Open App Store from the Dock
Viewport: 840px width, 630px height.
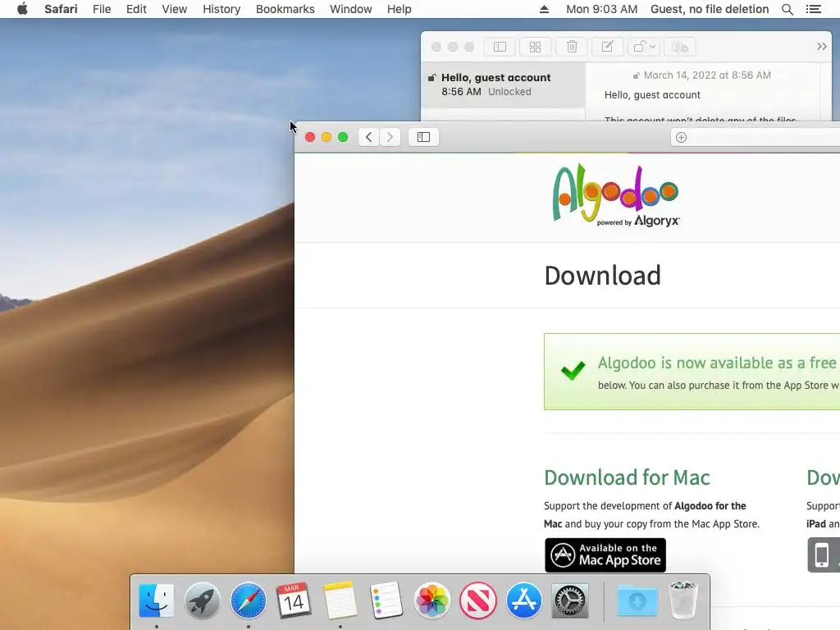[x=524, y=600]
